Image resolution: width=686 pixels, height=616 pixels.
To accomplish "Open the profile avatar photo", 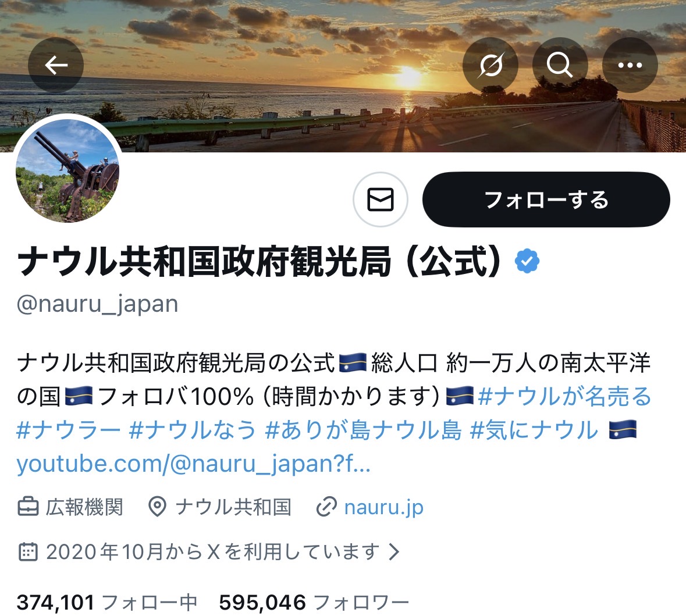I will point(67,170).
